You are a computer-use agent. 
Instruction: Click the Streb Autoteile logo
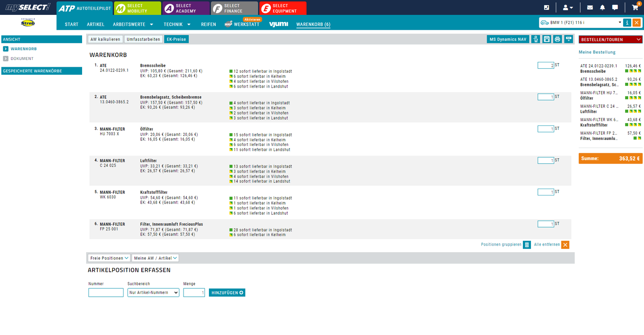coord(28,23)
